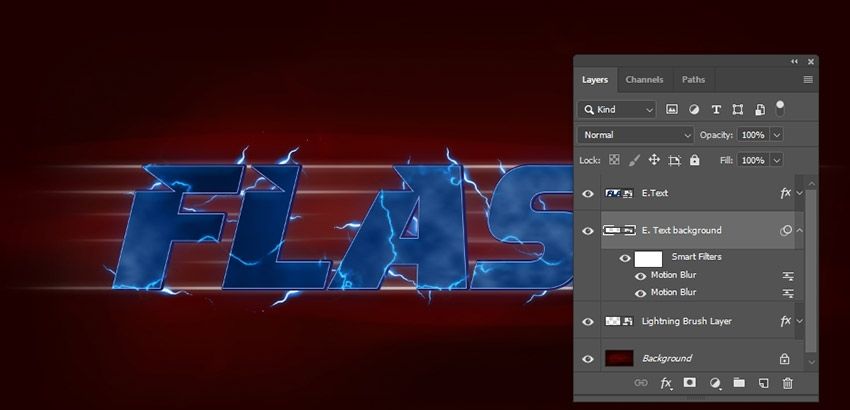Viewport: 850px width, 410px height.
Task: Lock image pixels brush icon
Action: click(x=634, y=160)
